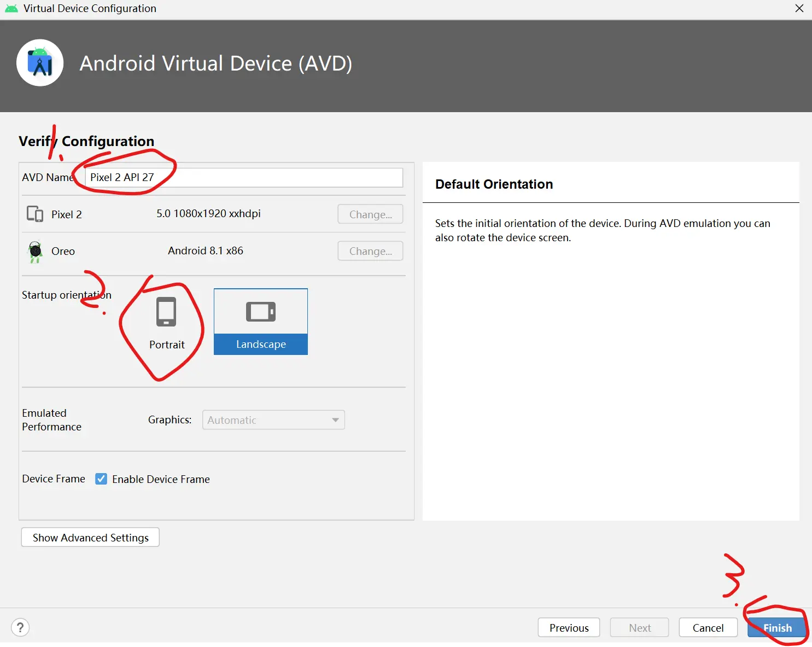812x647 pixels.
Task: Click the Graphics dropdown arrow
Action: pyautogui.click(x=335, y=420)
